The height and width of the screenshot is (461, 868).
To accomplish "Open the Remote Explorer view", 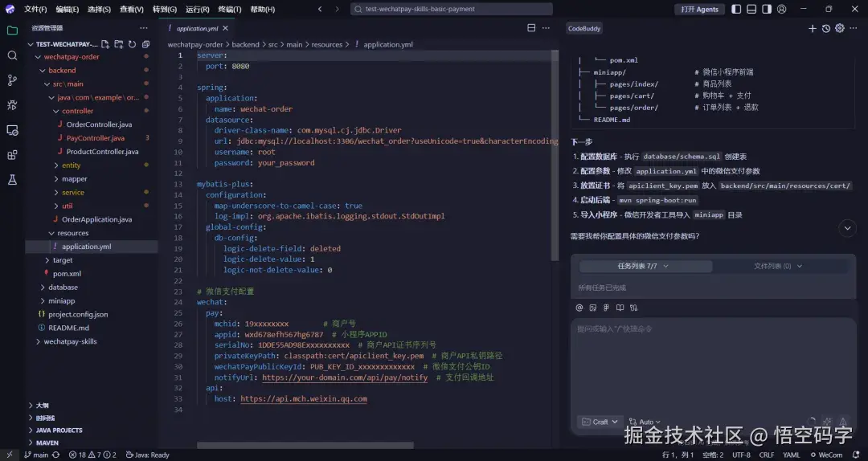I will click(x=12, y=130).
